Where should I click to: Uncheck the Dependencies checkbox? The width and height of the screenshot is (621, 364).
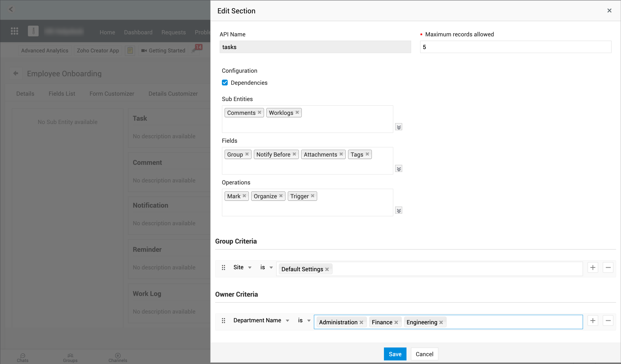click(225, 83)
